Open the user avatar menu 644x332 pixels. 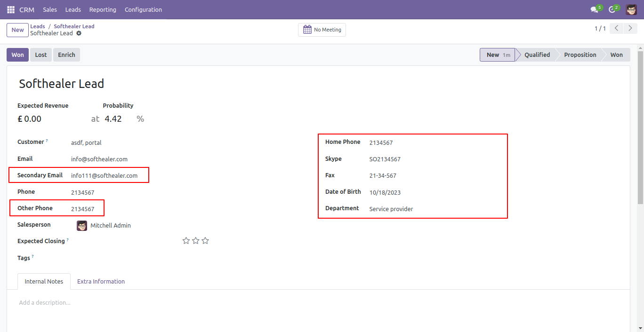click(x=631, y=9)
